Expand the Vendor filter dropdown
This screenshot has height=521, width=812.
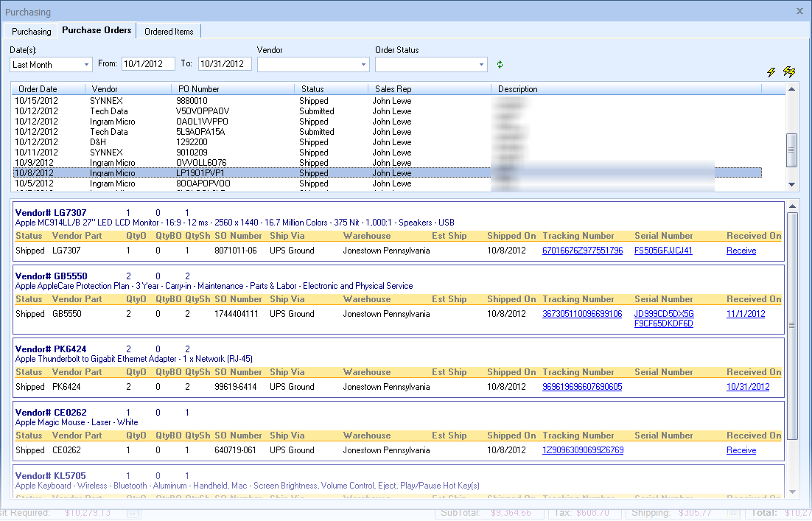[363, 65]
